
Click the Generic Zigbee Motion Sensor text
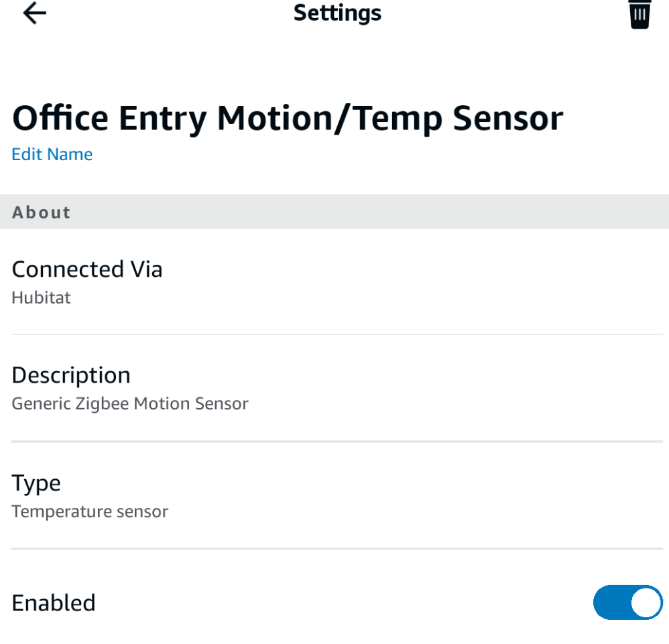(130, 404)
